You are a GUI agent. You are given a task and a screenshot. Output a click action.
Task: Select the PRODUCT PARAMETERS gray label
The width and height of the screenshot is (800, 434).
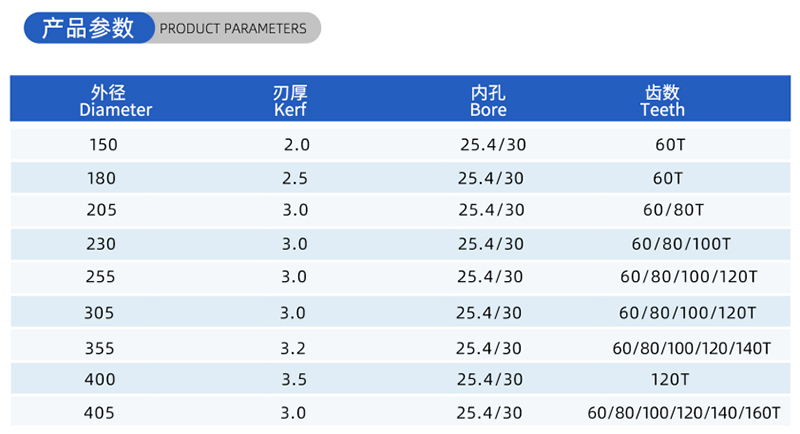[233, 28]
